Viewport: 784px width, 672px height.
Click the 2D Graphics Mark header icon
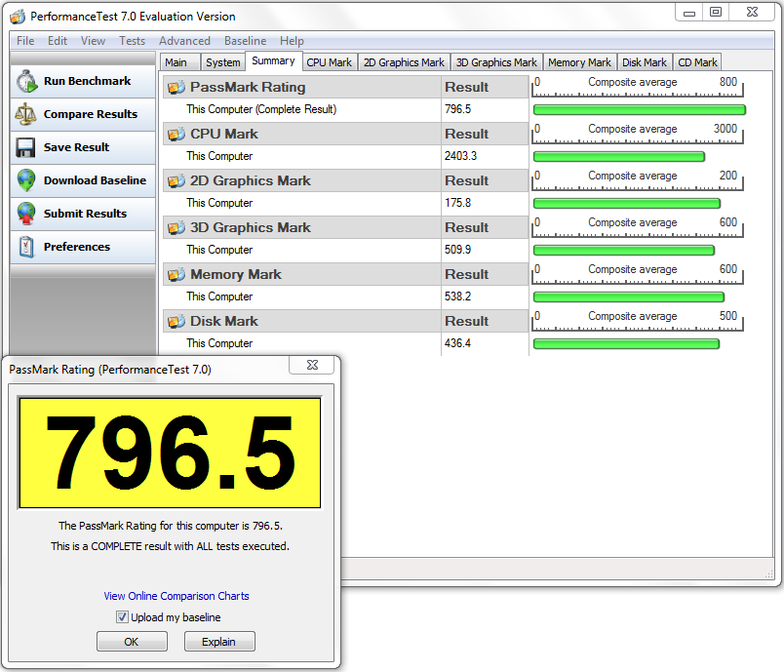(x=176, y=181)
